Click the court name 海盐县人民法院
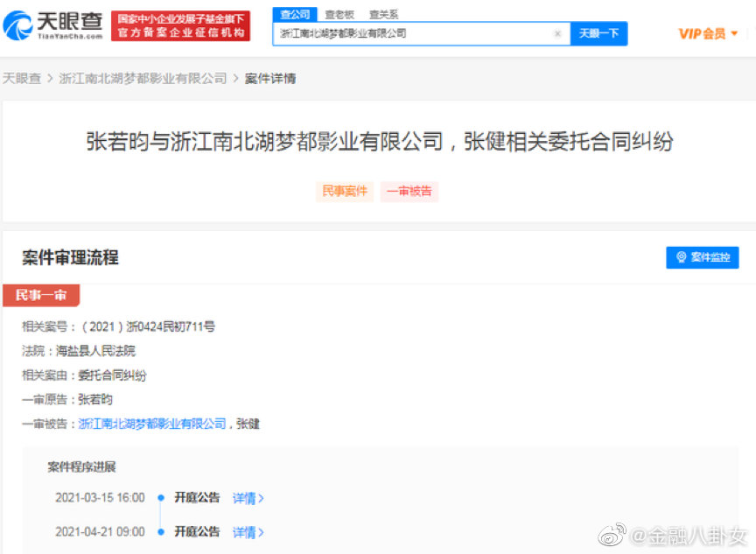The height and width of the screenshot is (554, 756). tap(95, 351)
